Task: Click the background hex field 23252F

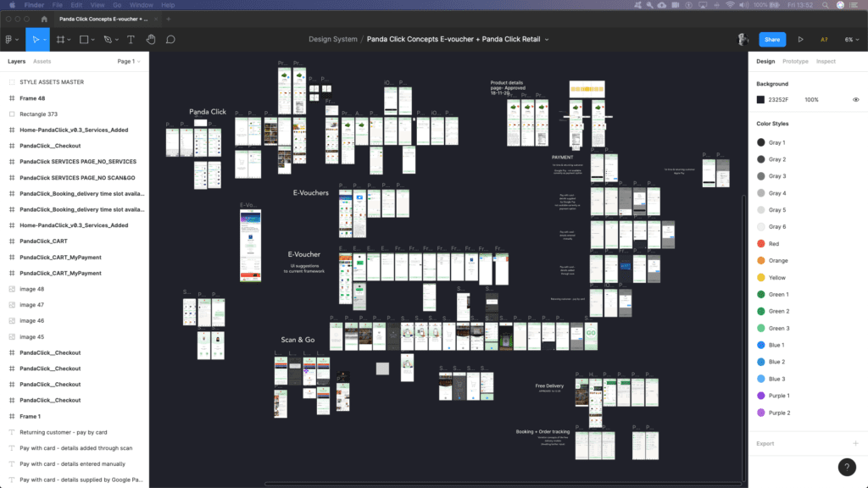Action: point(778,100)
